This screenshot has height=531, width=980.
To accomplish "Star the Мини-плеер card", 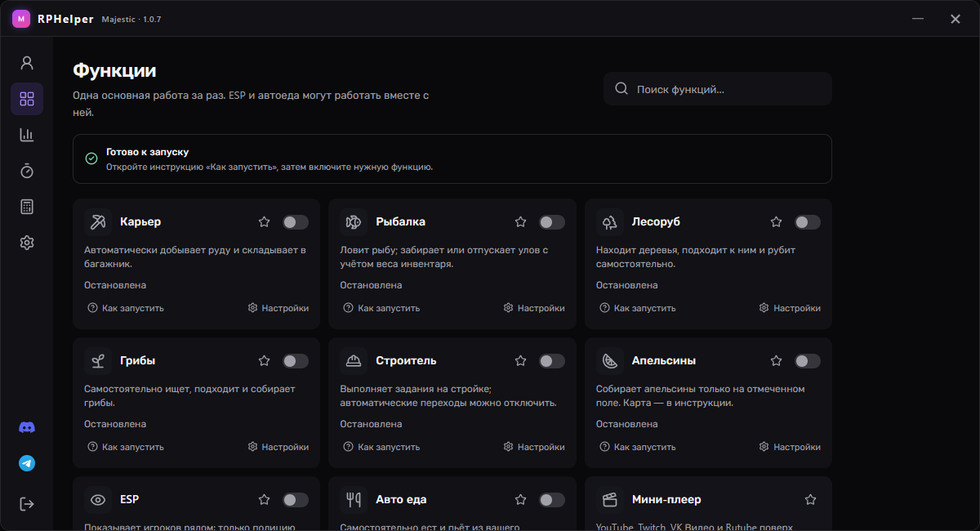I will click(x=810, y=499).
